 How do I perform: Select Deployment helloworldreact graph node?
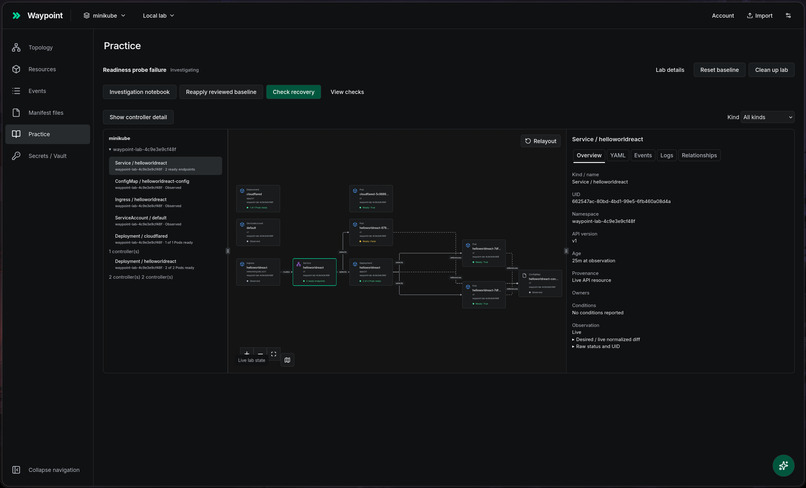point(371,272)
